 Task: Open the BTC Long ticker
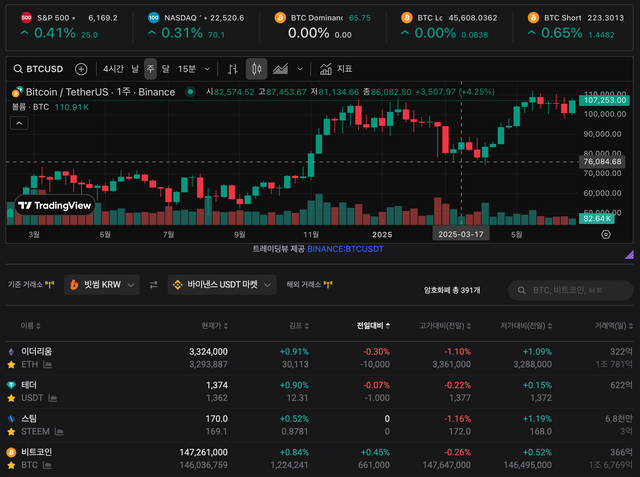(x=449, y=26)
